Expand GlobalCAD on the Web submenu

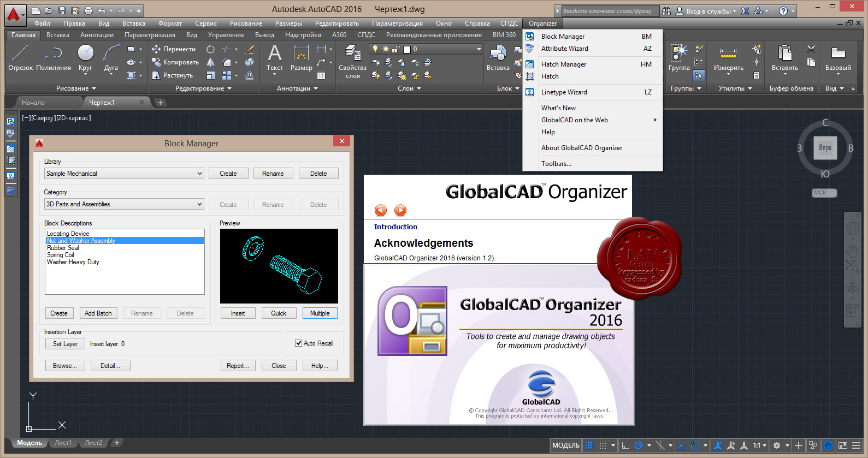click(593, 120)
